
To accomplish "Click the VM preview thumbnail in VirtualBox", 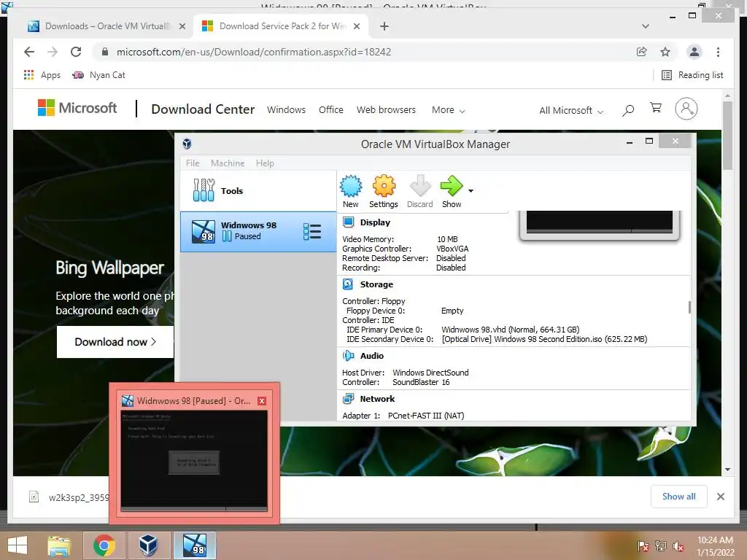I will pyautogui.click(x=600, y=224).
